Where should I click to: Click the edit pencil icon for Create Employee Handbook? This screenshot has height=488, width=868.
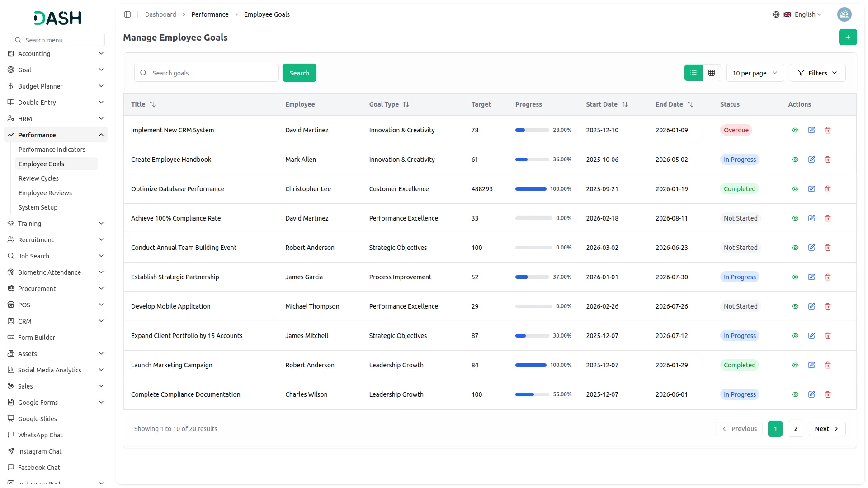[x=811, y=160]
